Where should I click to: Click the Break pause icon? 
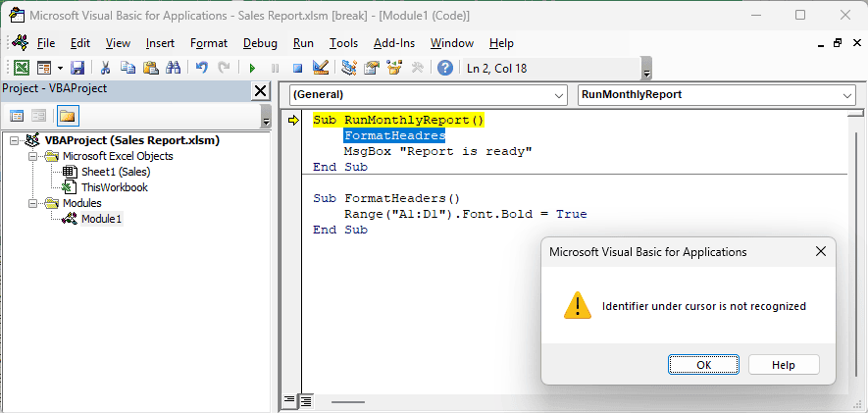(x=275, y=68)
